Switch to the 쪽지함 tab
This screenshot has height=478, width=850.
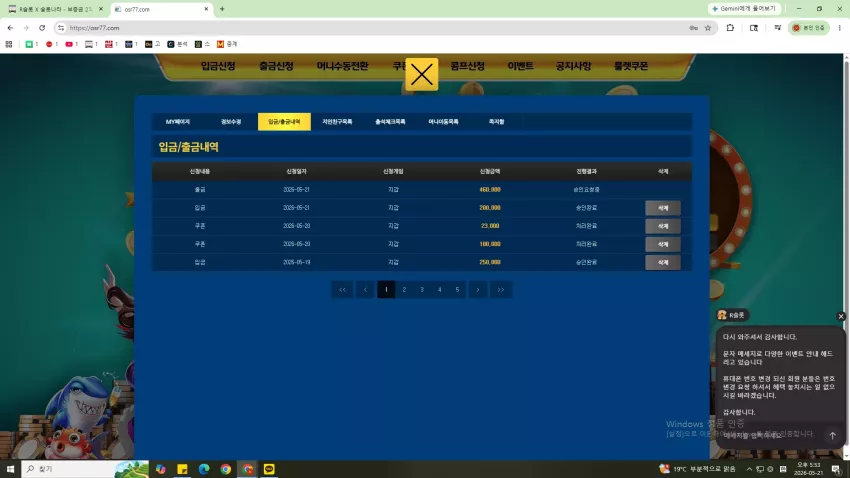pos(497,122)
